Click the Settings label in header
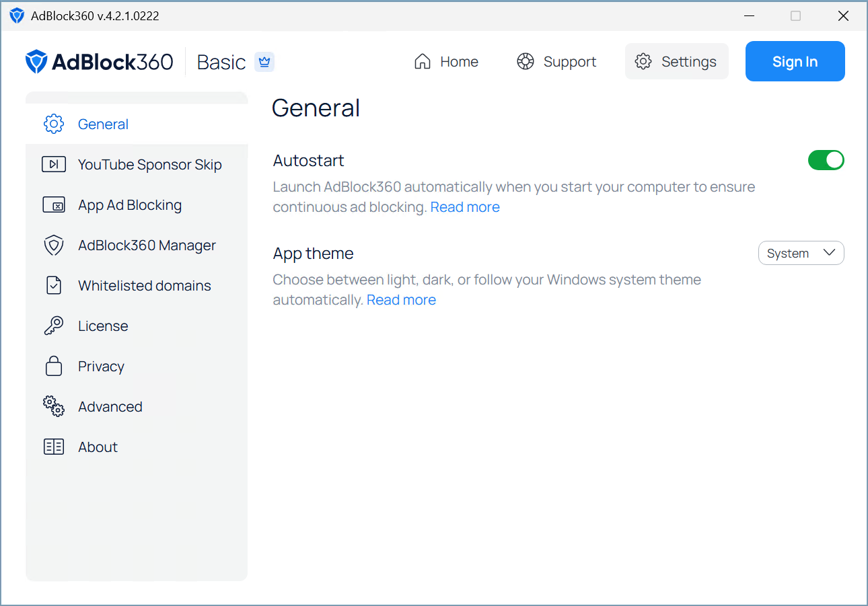Screen dimensions: 868x606 pyautogui.click(x=689, y=62)
